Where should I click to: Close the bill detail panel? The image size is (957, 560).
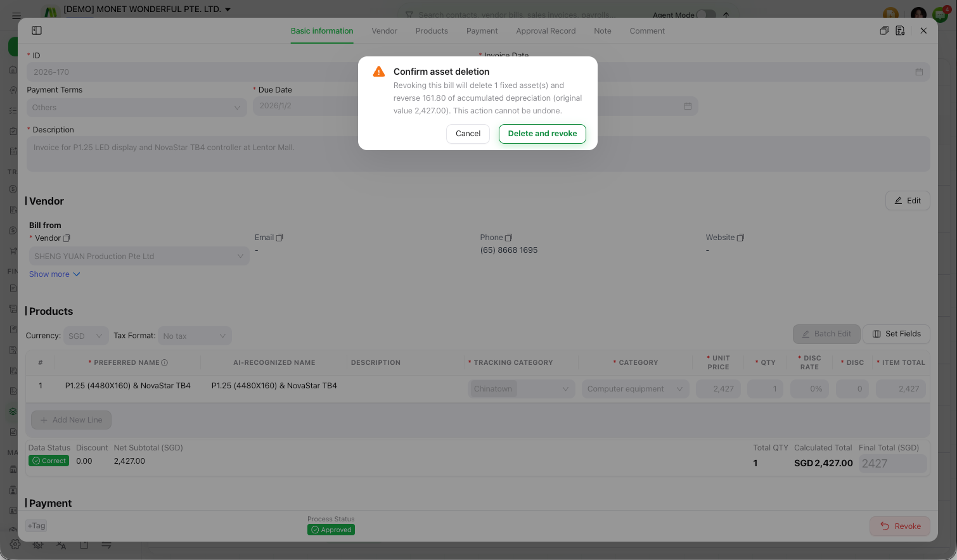pos(923,30)
